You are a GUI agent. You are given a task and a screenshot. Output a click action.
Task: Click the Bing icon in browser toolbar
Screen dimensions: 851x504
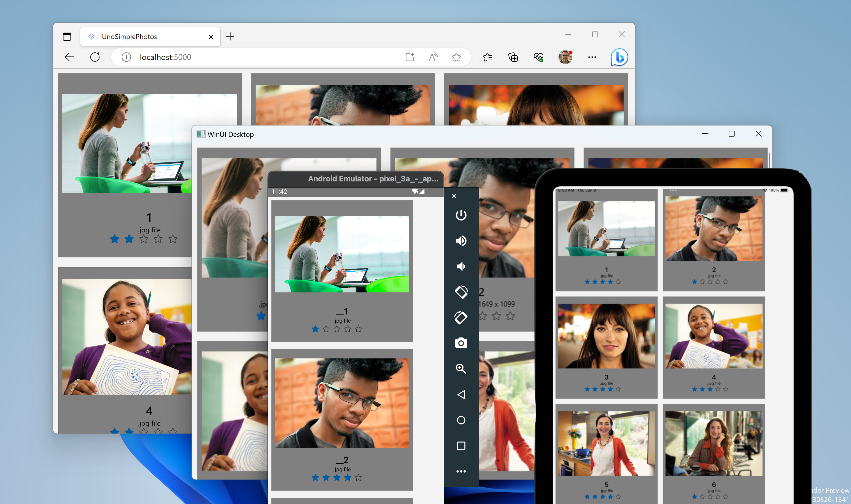(x=620, y=56)
